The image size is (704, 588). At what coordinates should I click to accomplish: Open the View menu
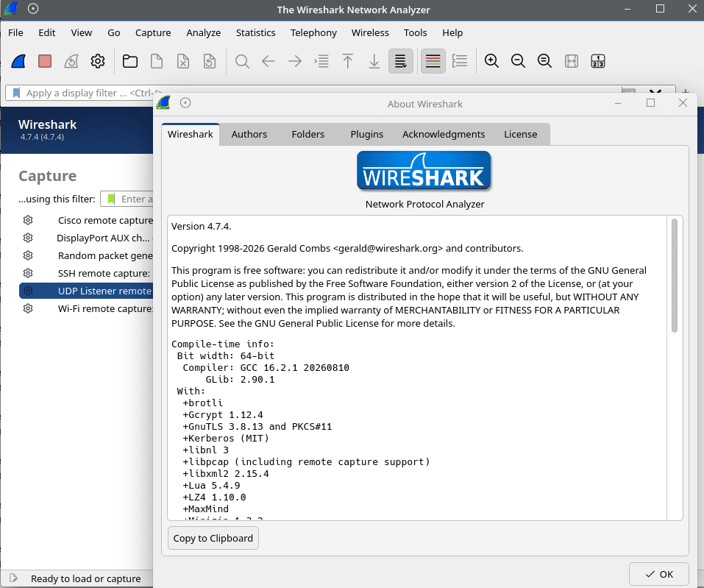tap(81, 33)
